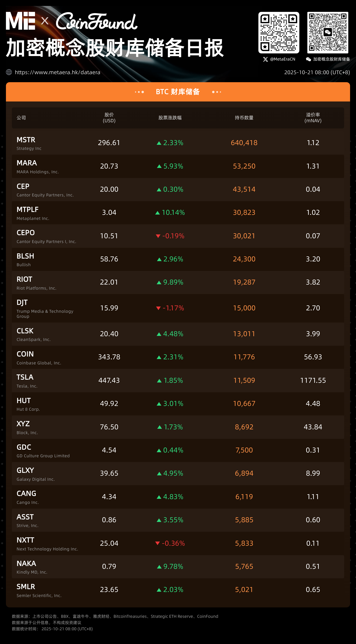Click the red down arrow in the CEPO row
Image resolution: width=356 pixels, height=644 pixels.
158,236
